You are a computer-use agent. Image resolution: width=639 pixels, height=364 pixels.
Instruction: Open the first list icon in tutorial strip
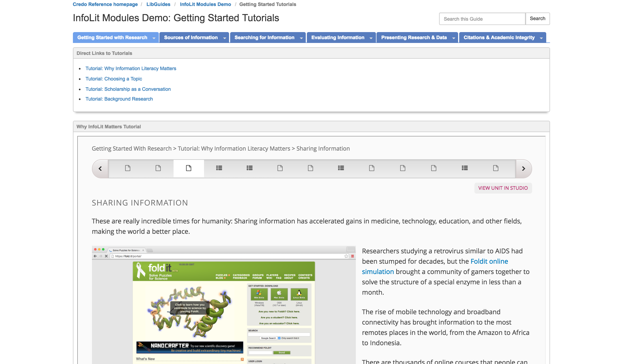tap(219, 168)
